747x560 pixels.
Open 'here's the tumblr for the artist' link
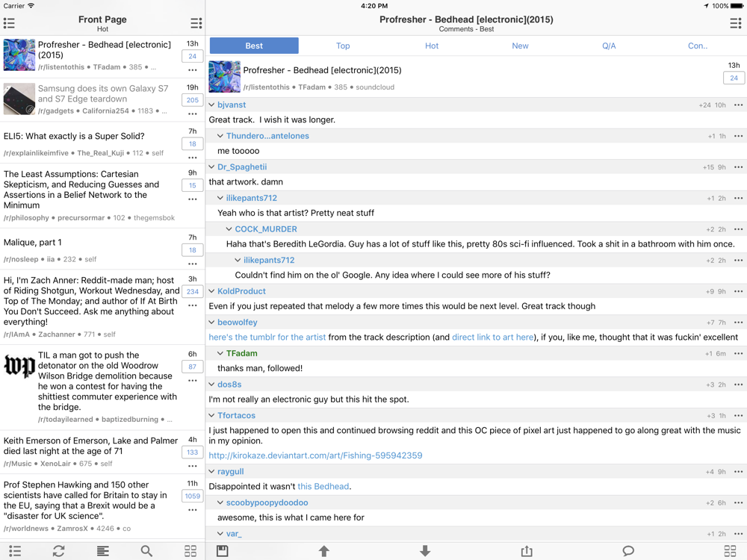click(x=267, y=337)
